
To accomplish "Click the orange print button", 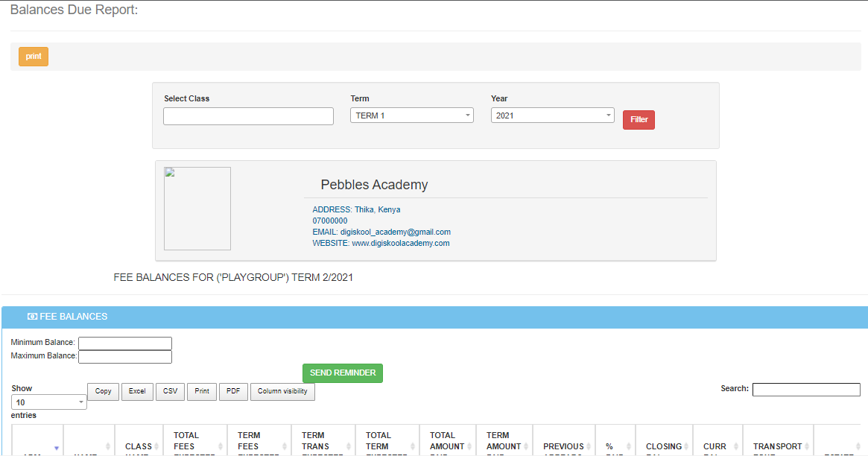I will [34, 57].
